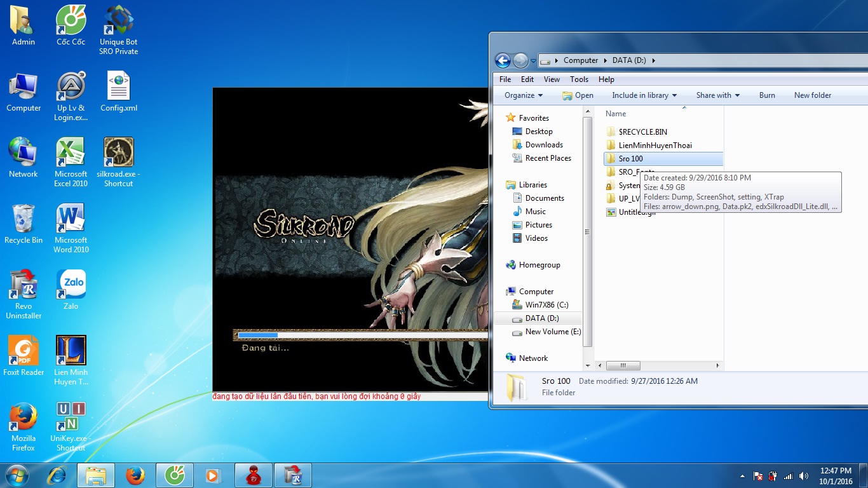Image resolution: width=868 pixels, height=488 pixels.
Task: Launch Cốc Cốc browser desktop shortcut
Action: (x=71, y=26)
